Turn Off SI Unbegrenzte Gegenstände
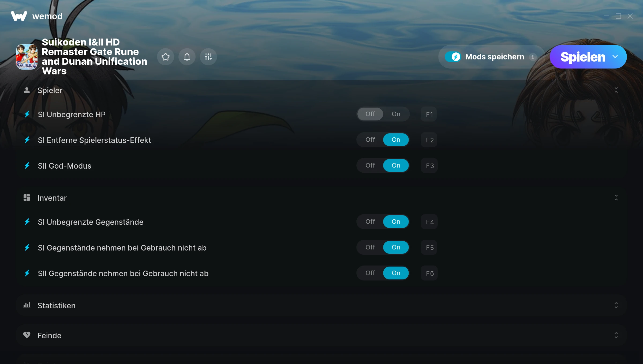 pyautogui.click(x=370, y=222)
